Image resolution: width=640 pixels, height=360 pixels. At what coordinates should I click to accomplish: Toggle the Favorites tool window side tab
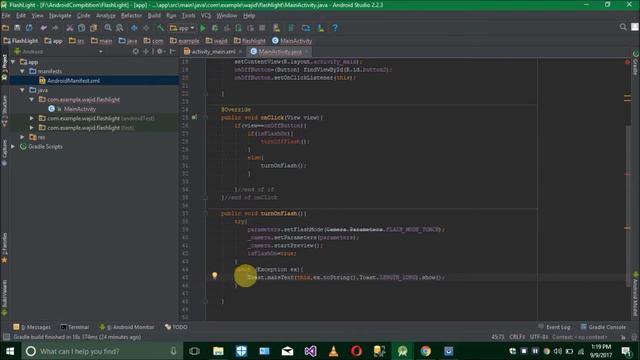pyautogui.click(x=4, y=248)
